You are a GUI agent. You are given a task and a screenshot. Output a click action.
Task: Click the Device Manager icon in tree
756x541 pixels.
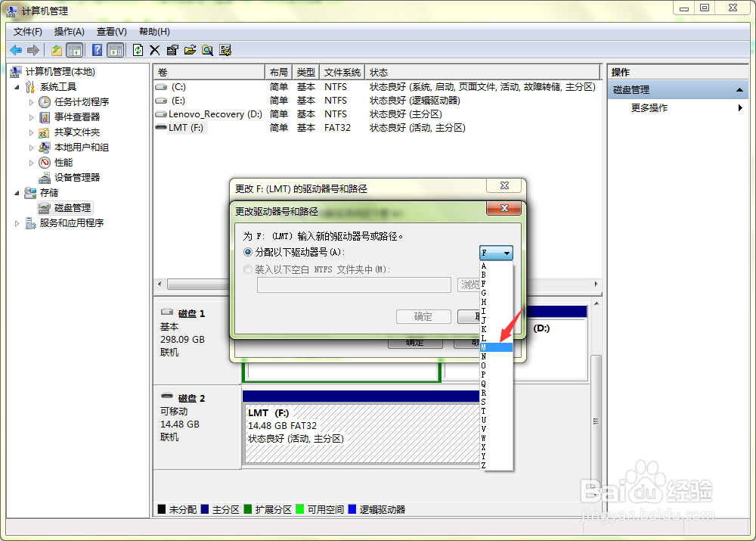click(x=45, y=178)
